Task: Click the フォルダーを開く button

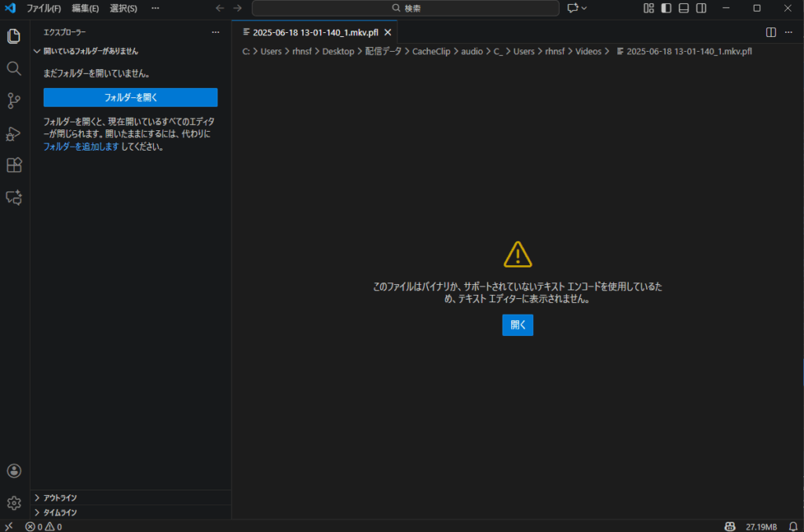Action: [130, 97]
